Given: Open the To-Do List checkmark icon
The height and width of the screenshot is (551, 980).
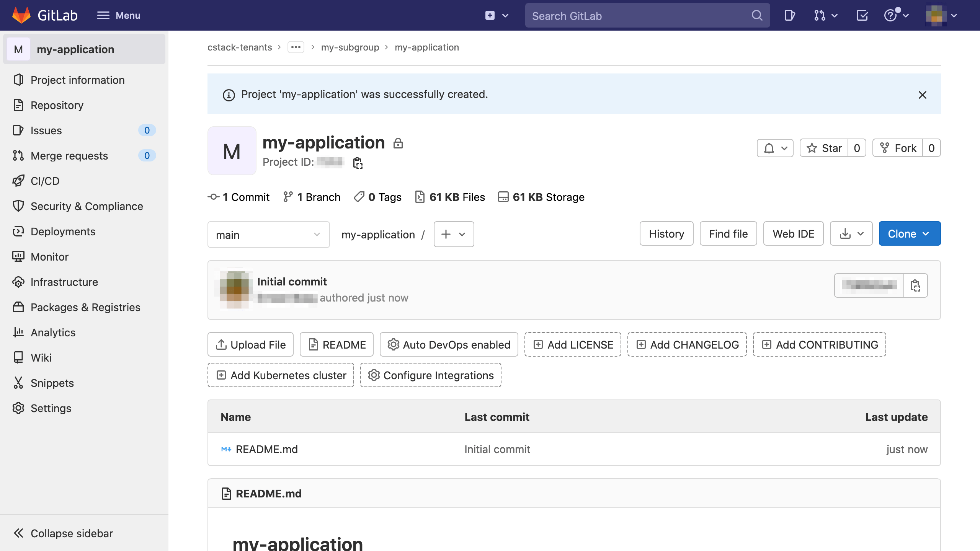Looking at the screenshot, I should click(x=862, y=15).
